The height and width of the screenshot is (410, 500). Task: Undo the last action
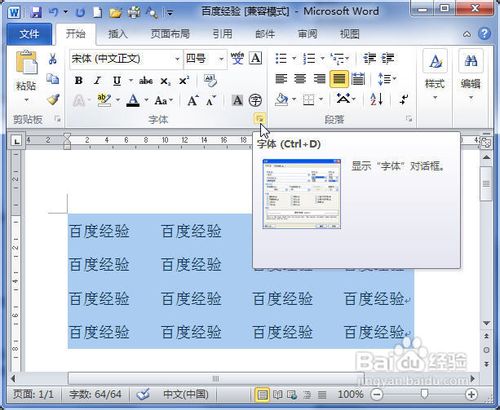[x=54, y=13]
